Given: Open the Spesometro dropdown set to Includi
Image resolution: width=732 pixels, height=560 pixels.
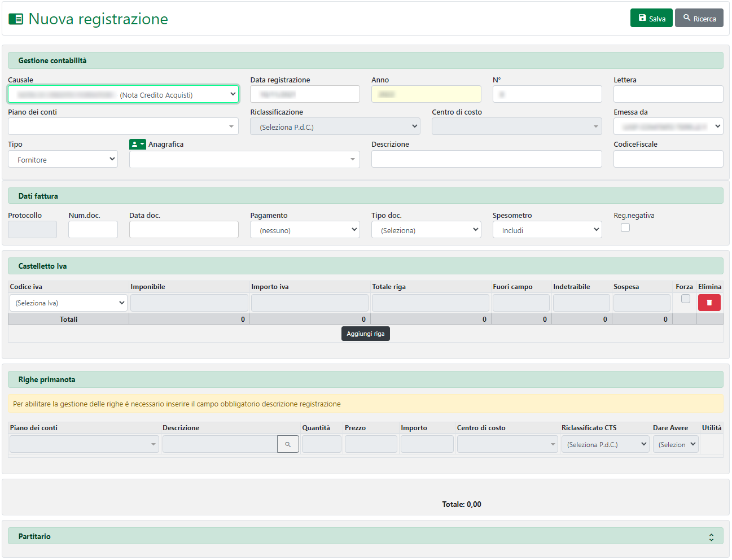Looking at the screenshot, I should coord(547,230).
